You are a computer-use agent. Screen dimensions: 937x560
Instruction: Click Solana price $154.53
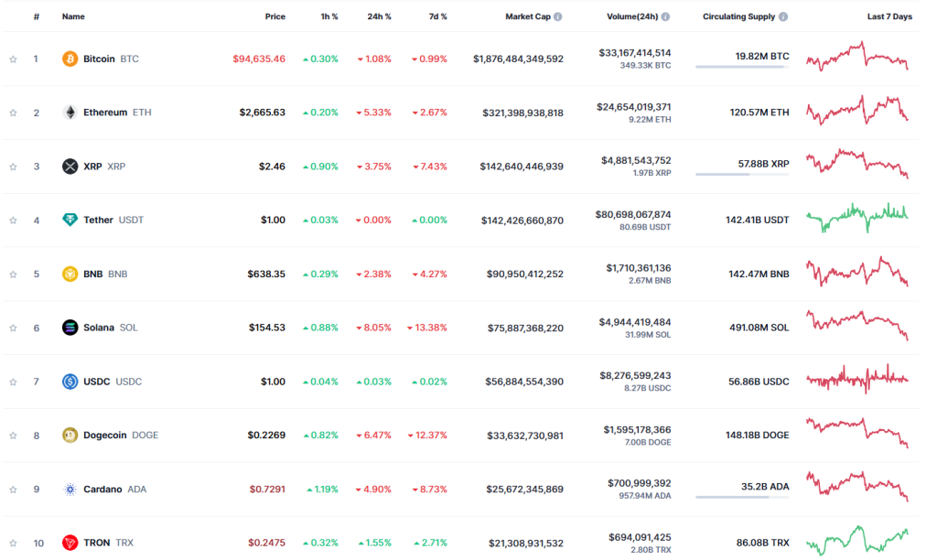click(267, 328)
